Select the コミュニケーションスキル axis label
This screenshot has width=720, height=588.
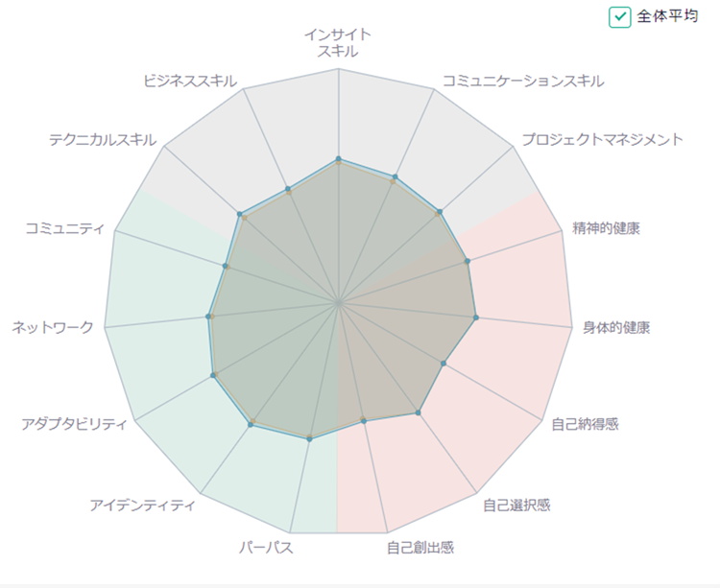(523, 82)
